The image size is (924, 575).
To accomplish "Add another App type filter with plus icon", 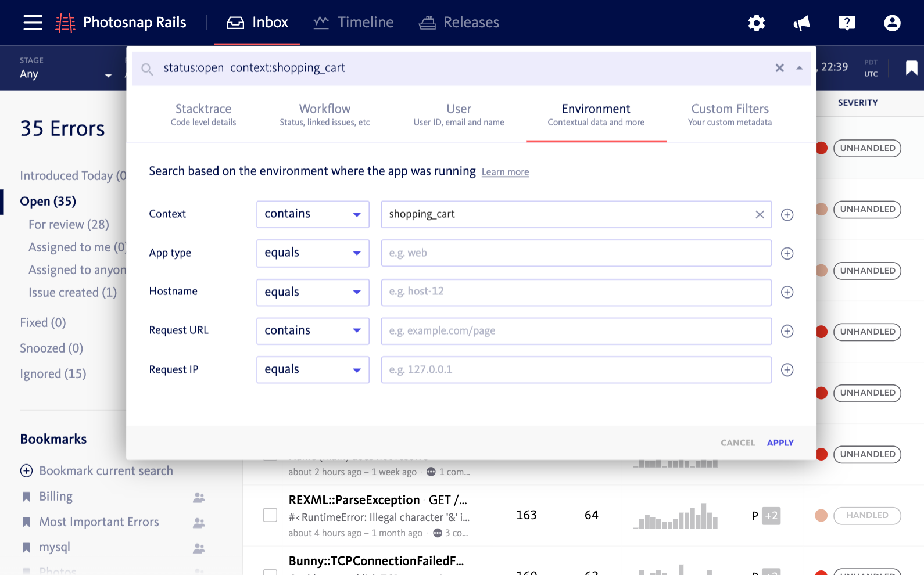I will [787, 253].
